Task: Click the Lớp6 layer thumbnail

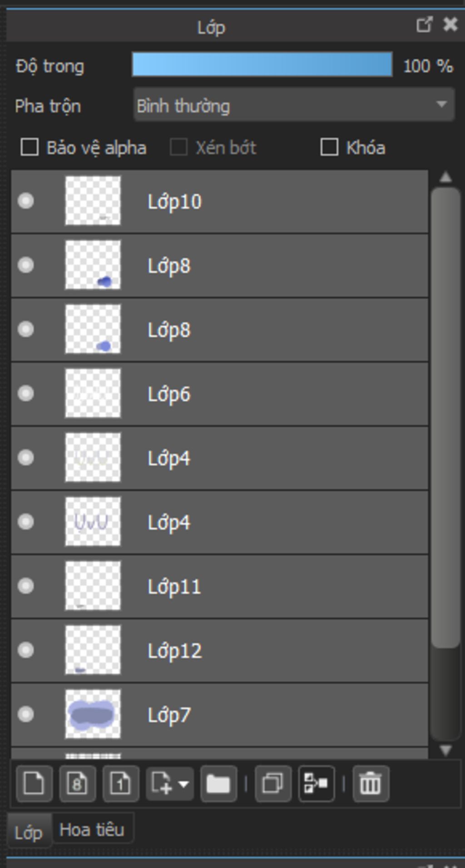Action: [93, 393]
